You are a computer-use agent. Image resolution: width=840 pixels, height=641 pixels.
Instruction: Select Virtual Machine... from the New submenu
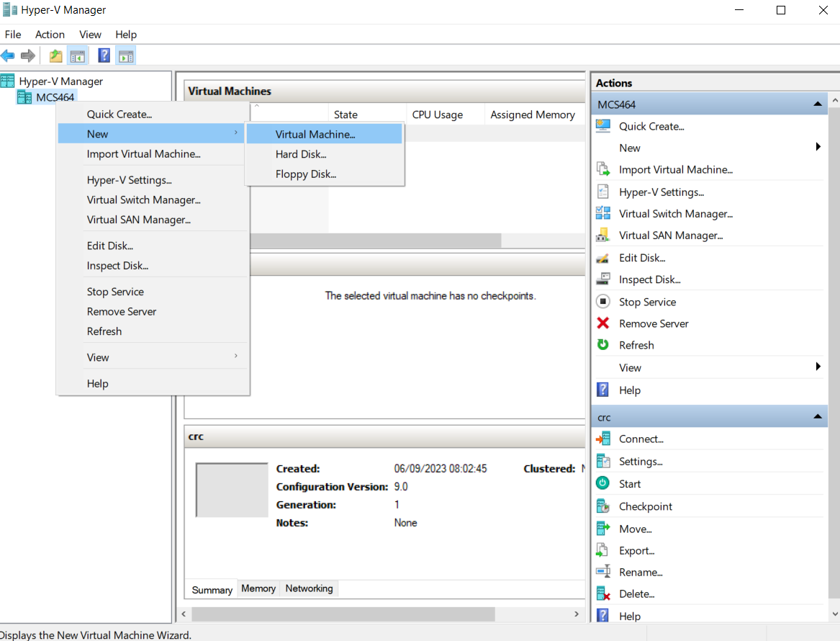(315, 134)
